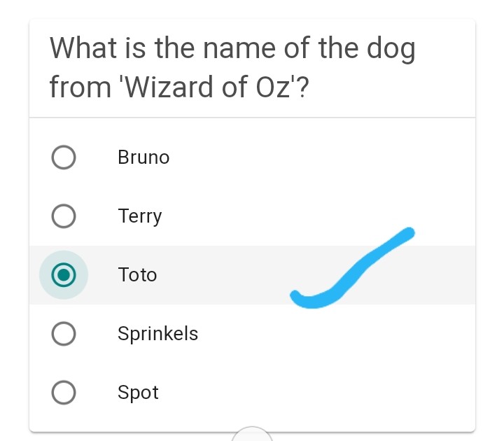Click the 'Terry' answer label
This screenshot has width=504, height=441.
tap(140, 216)
